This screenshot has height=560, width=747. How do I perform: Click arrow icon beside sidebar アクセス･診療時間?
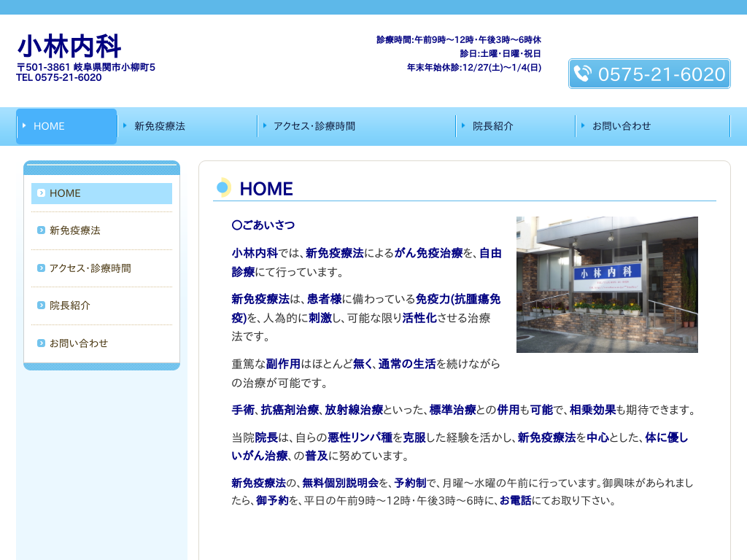[42, 268]
